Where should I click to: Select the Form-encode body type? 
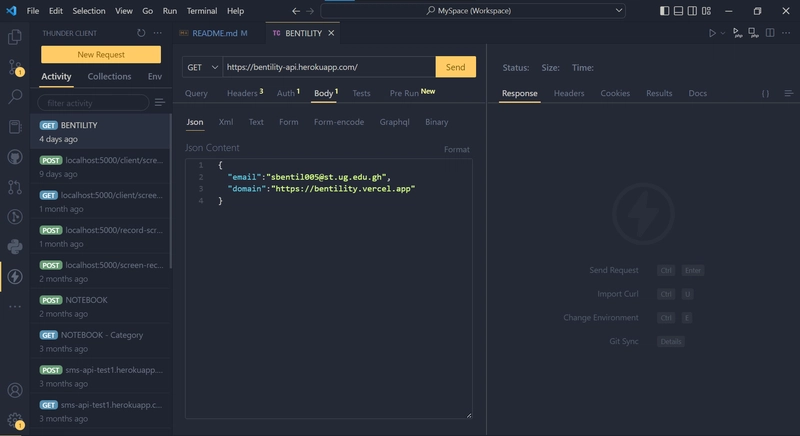coord(339,122)
